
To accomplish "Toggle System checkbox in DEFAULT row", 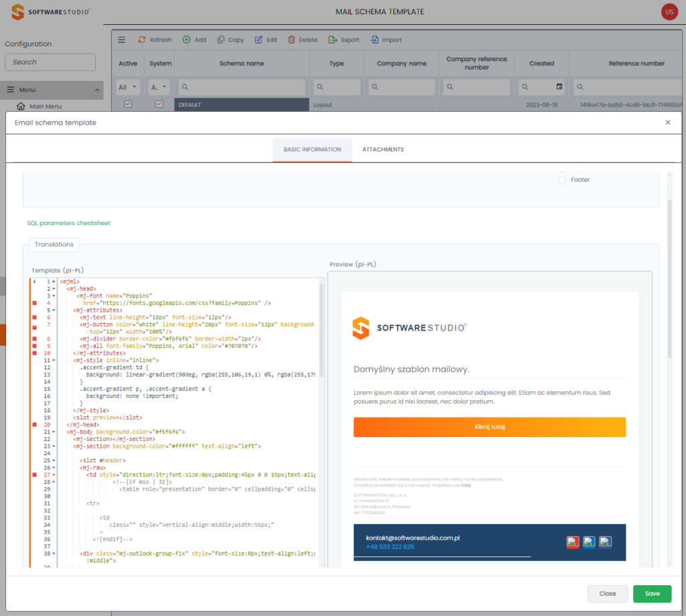I will point(159,105).
